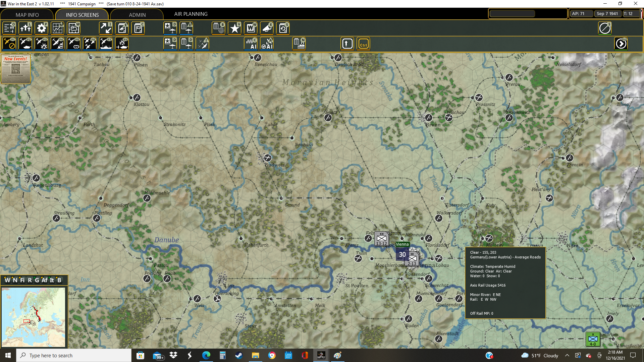Image resolution: width=644 pixels, height=362 pixels.
Task: Open the New Events newspaper thumbnail
Action: tap(16, 69)
